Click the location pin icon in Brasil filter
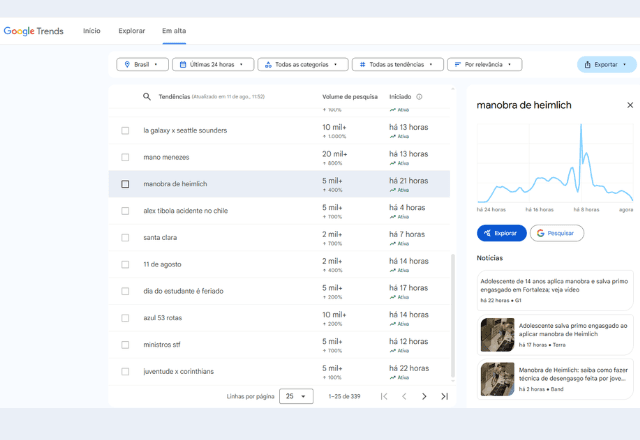Image resolution: width=640 pixels, height=440 pixels. point(127,64)
